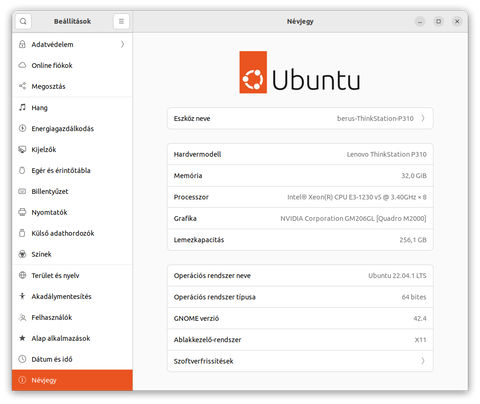Click the Lenovo ThinkStation P310 value
Screen dimensions: 480x404
click(386, 154)
